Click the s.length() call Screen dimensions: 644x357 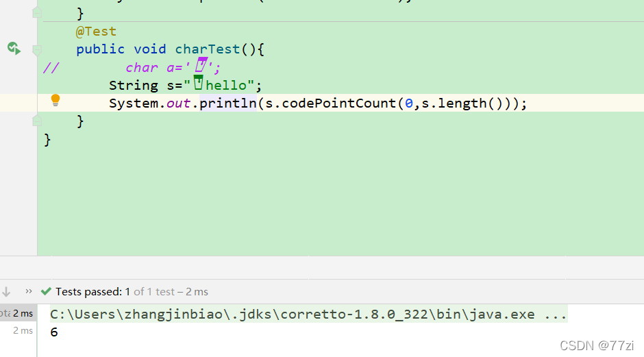(x=463, y=103)
